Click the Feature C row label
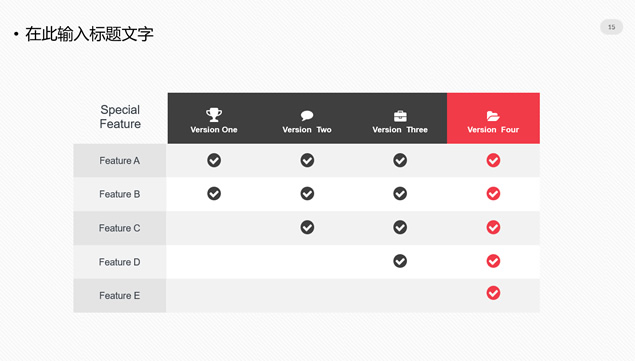The width and height of the screenshot is (635, 361). pyautogui.click(x=119, y=228)
